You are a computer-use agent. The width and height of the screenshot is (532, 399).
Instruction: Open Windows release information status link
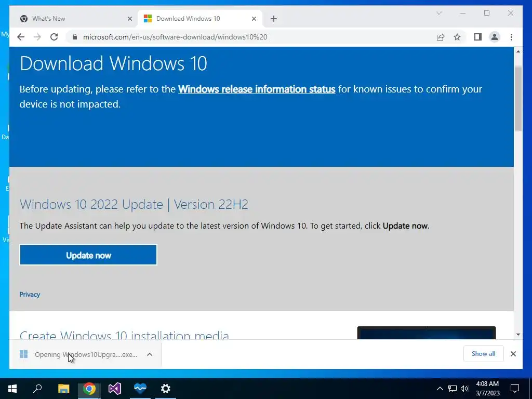pyautogui.click(x=257, y=89)
